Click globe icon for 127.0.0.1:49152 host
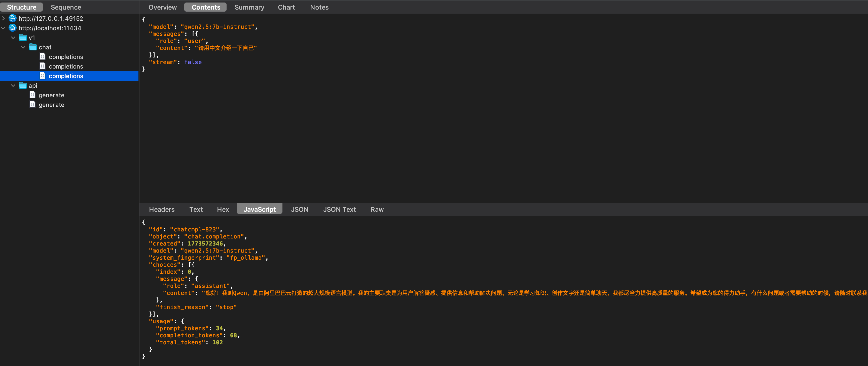The height and width of the screenshot is (366, 868). click(x=13, y=18)
